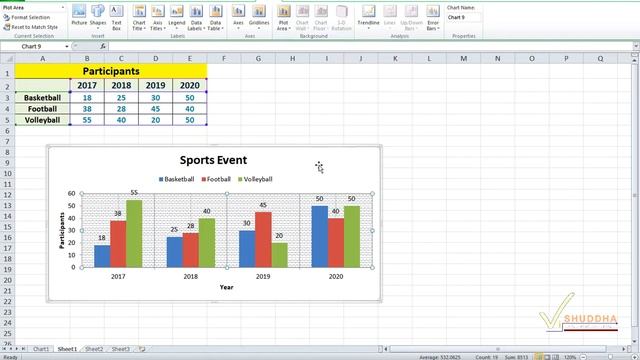The image size is (640, 360).
Task: Select the Sports Event chart title
Action: pyautogui.click(x=213, y=160)
